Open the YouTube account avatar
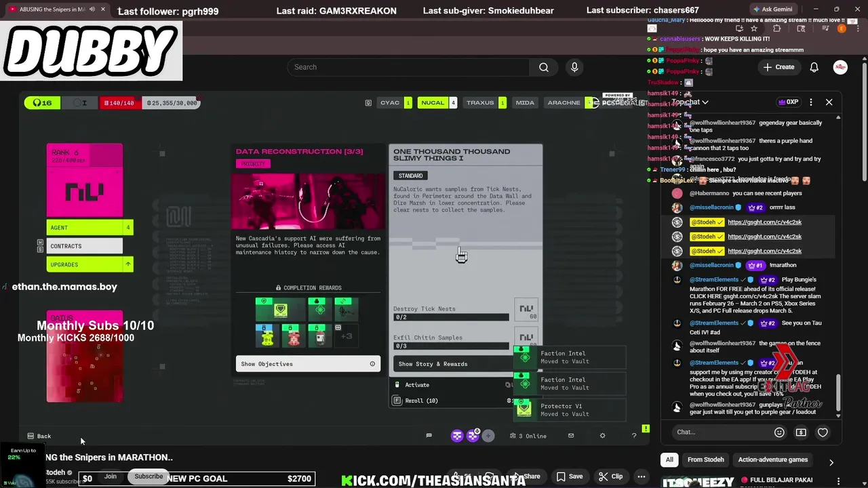The image size is (868, 488). tap(840, 67)
